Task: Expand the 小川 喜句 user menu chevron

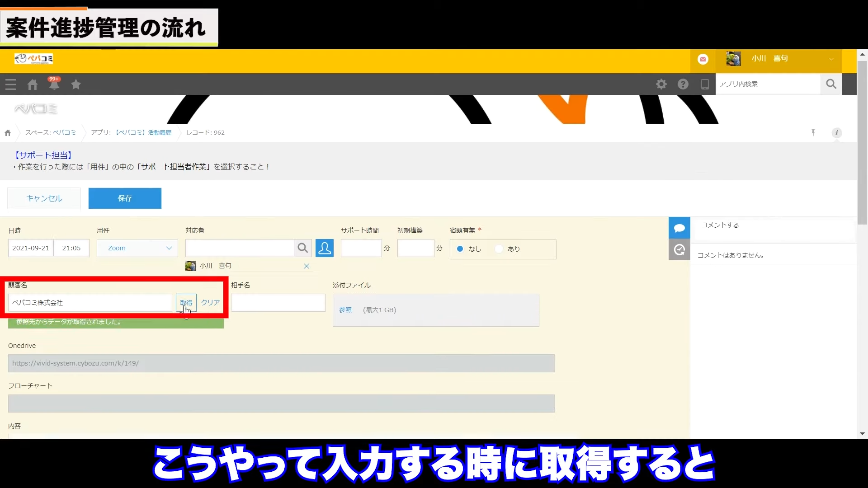Action: point(831,59)
